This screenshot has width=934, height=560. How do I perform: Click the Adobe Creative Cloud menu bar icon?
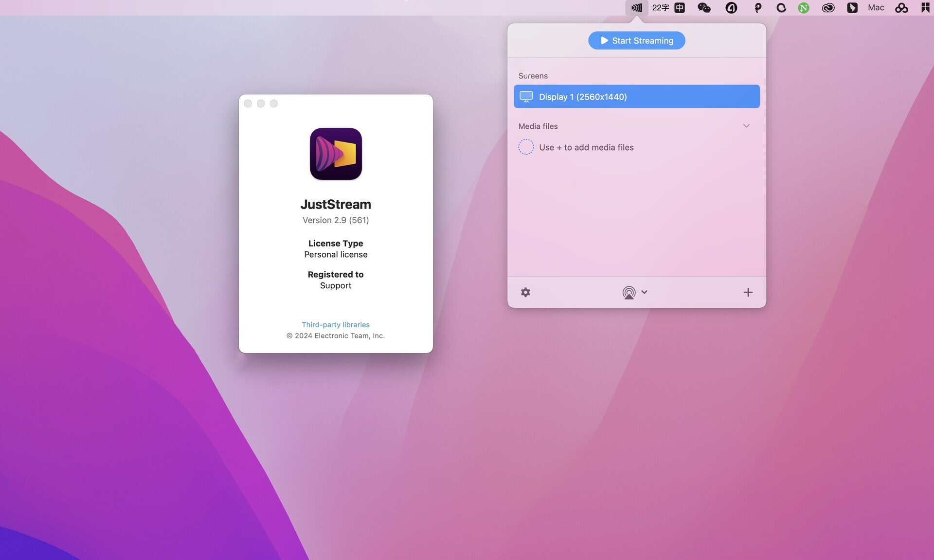(x=828, y=7)
